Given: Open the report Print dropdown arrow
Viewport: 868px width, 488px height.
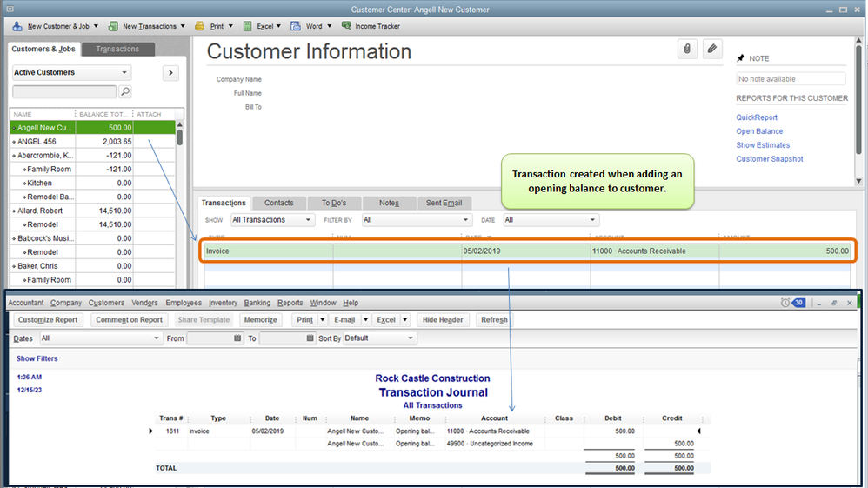Looking at the screenshot, I should [x=322, y=319].
